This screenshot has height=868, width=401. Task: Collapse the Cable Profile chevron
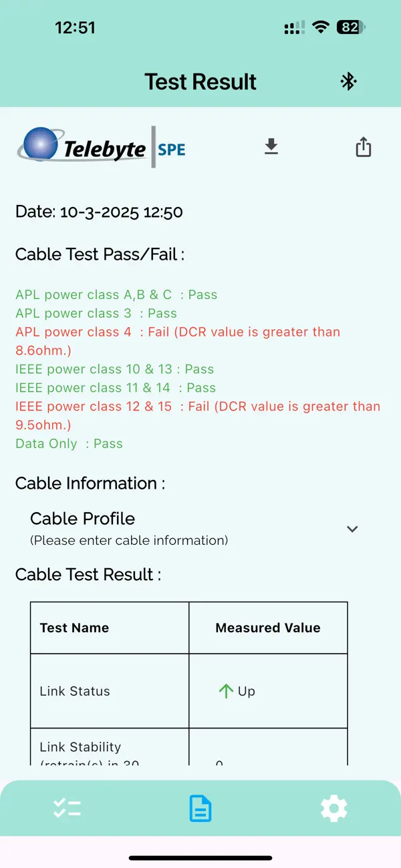352,529
